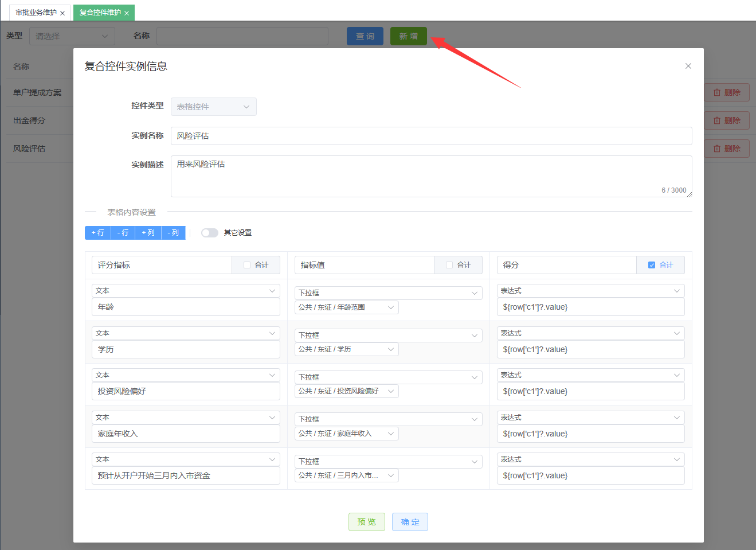Switch to the 复合控件维护 tab
This screenshot has height=550, width=756.
point(100,13)
